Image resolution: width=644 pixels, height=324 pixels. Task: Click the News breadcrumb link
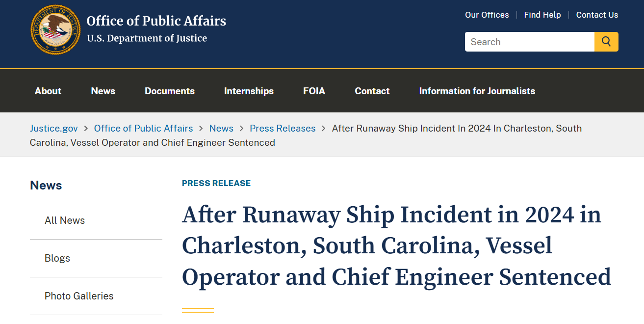tap(221, 128)
